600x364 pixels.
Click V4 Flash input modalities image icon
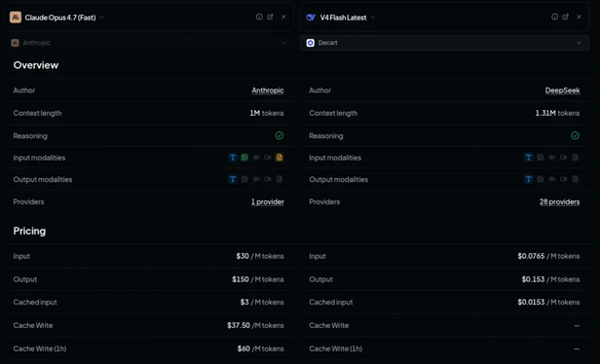[x=541, y=158]
